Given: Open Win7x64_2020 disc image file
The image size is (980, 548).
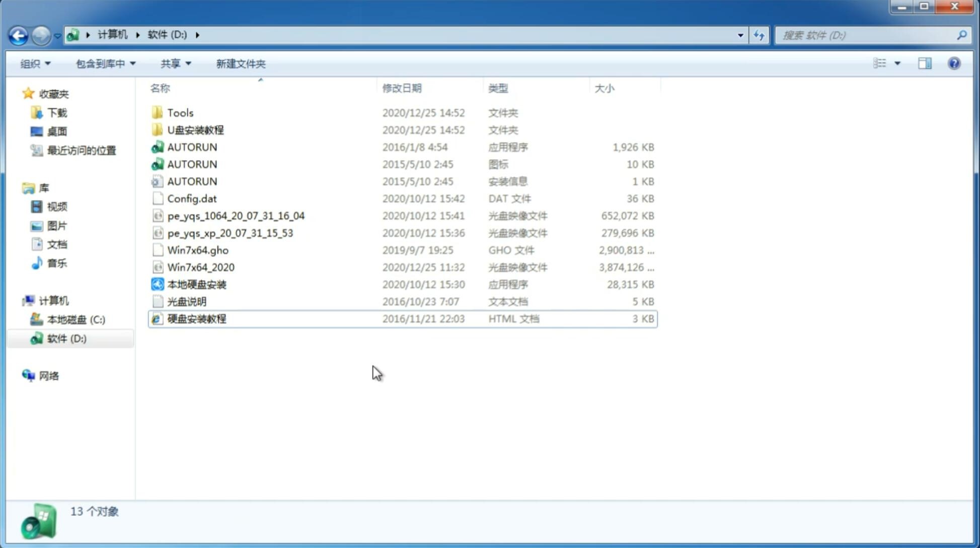Looking at the screenshot, I should 200,266.
